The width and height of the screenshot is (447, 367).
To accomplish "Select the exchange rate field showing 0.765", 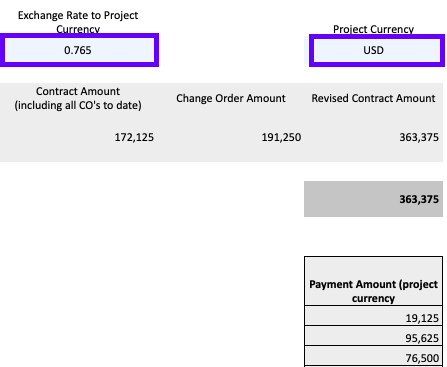I will click(x=79, y=50).
